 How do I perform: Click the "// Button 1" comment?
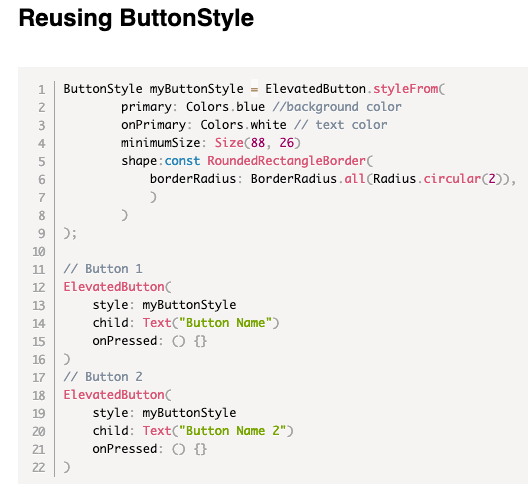103,269
